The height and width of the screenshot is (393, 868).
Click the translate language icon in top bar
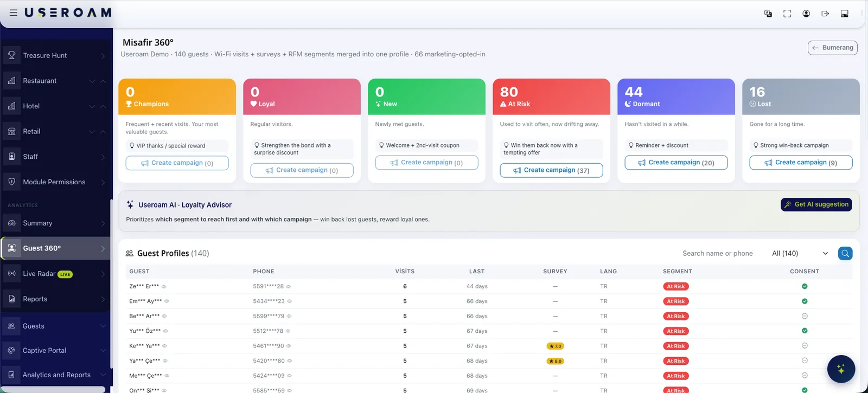(x=768, y=14)
